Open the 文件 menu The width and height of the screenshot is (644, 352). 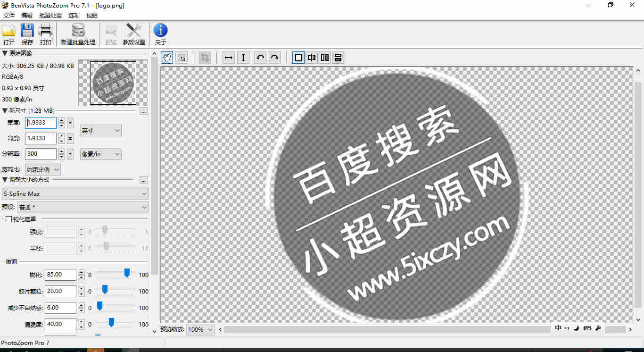pos(9,15)
